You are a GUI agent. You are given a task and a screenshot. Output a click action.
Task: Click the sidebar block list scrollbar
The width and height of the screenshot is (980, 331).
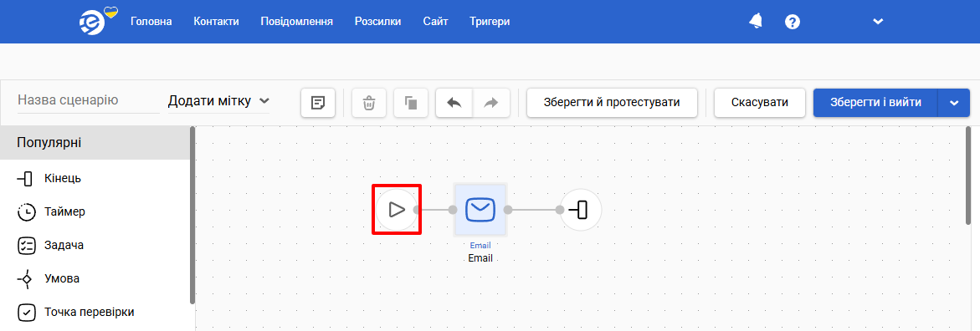click(192, 216)
